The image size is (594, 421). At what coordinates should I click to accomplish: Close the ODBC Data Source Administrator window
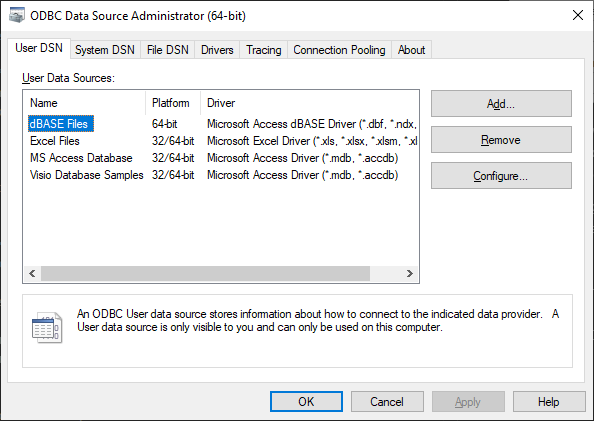click(x=578, y=16)
